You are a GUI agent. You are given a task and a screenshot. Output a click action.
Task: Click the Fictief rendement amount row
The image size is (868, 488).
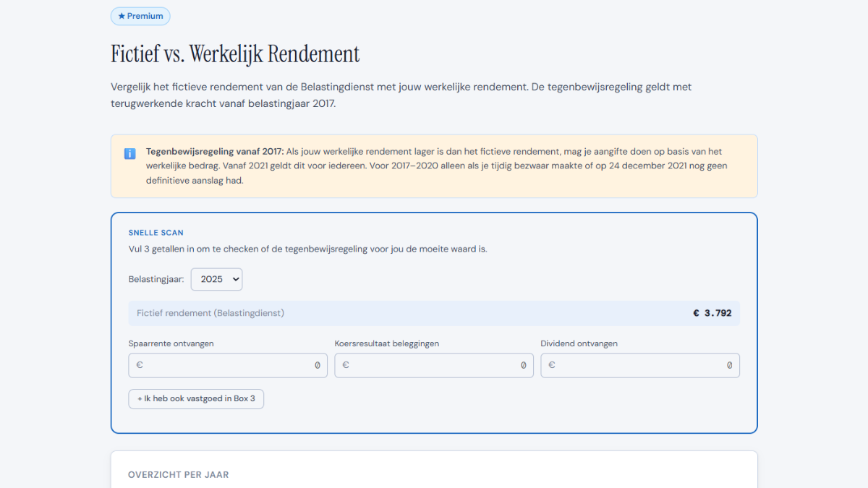(434, 313)
